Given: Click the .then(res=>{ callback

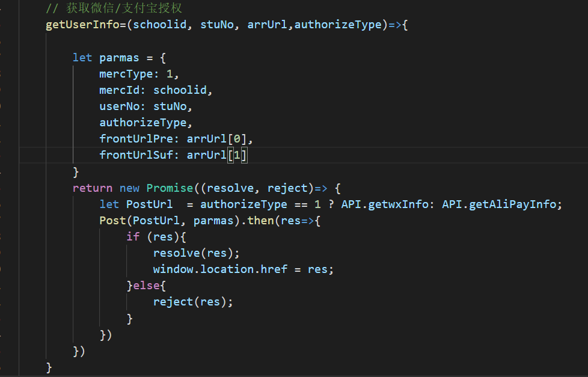Looking at the screenshot, I should (x=280, y=221).
